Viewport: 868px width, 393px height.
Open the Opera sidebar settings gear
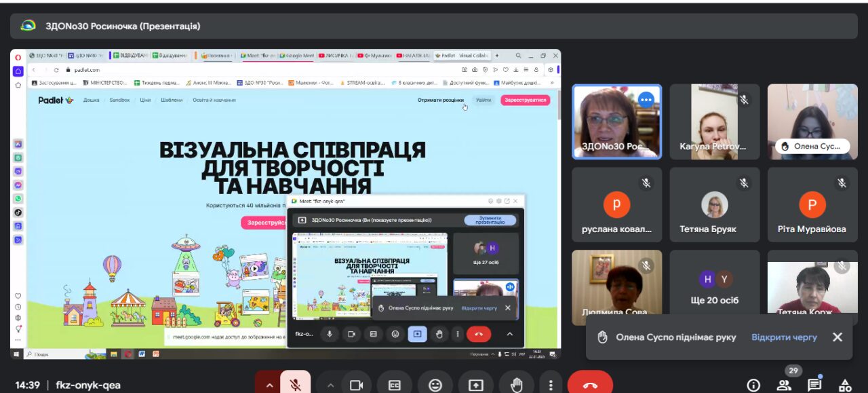tap(18, 317)
